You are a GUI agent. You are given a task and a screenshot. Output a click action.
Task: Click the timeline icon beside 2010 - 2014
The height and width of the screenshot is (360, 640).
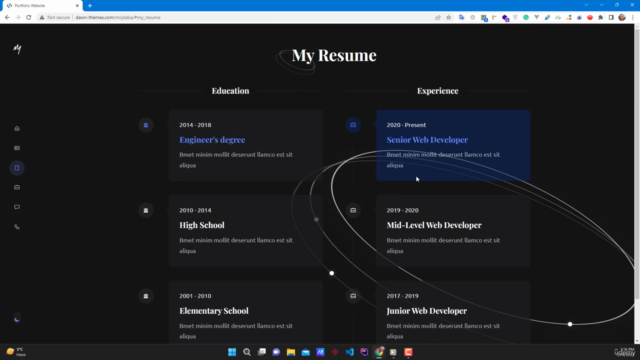click(x=146, y=211)
